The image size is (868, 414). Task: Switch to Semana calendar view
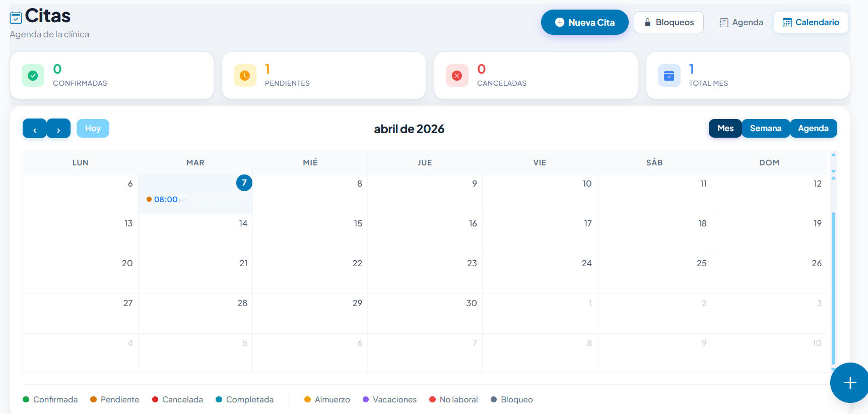766,128
